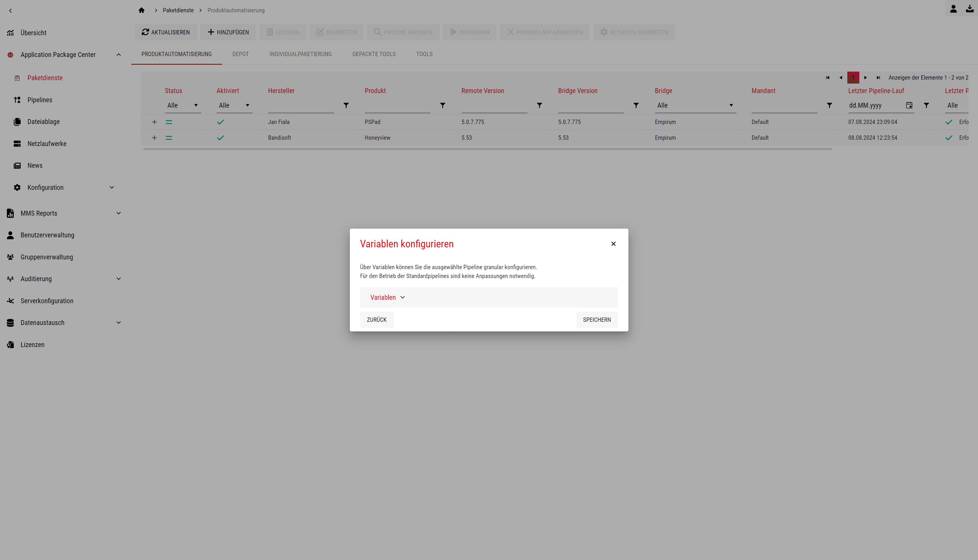
Task: Click Remote Version filter funnel icon
Action: click(x=540, y=105)
